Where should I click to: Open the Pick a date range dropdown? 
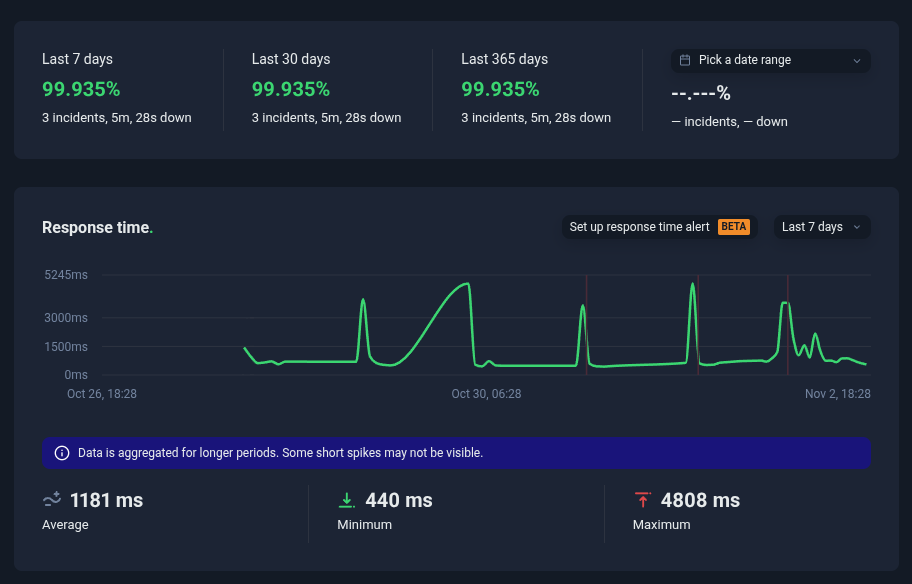(x=770, y=60)
